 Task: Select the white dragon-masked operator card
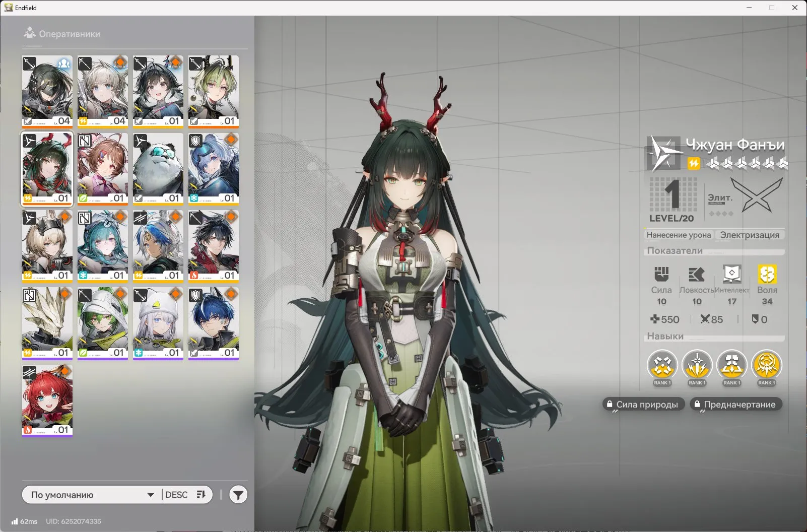47,323
